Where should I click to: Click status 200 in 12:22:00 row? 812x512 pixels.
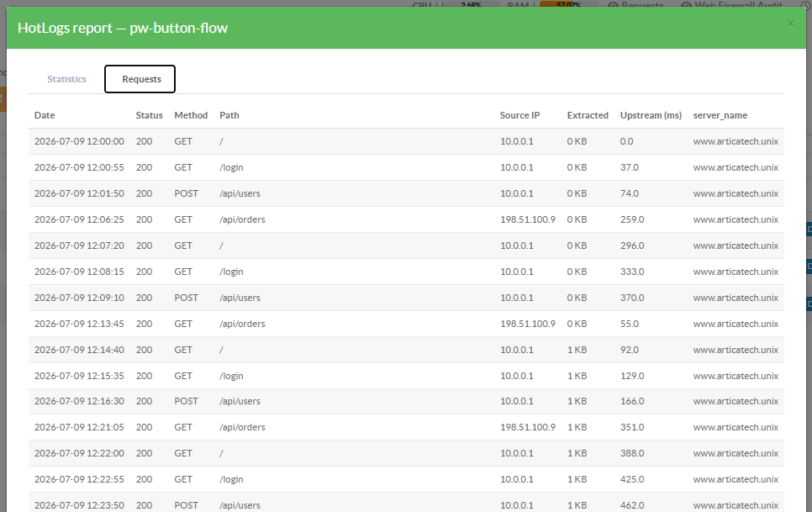[x=144, y=453]
